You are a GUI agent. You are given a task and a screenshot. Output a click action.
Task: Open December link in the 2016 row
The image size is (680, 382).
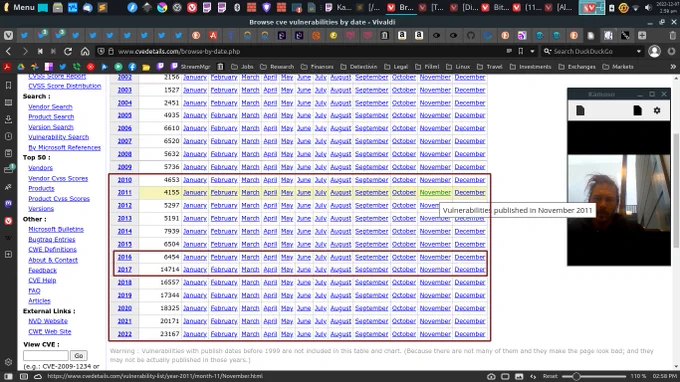(x=470, y=257)
